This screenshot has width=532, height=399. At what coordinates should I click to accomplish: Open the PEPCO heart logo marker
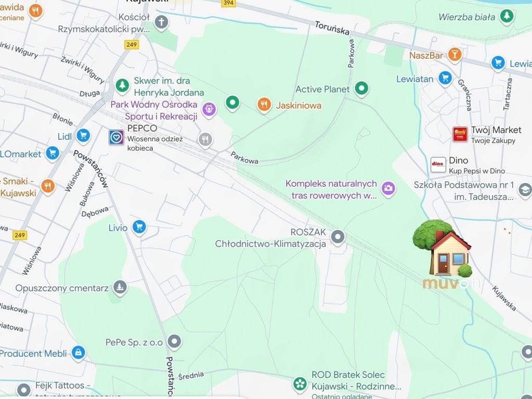(116, 137)
